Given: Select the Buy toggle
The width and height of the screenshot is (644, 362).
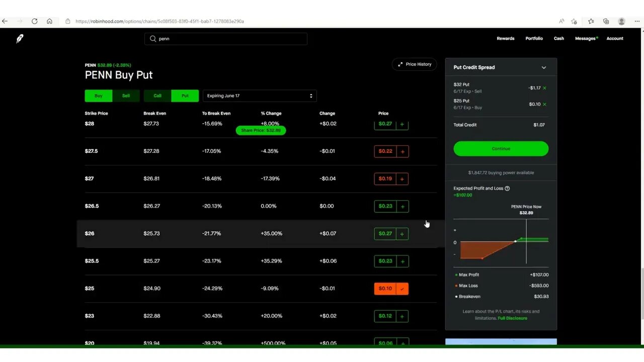Looking at the screenshot, I should [x=99, y=96].
